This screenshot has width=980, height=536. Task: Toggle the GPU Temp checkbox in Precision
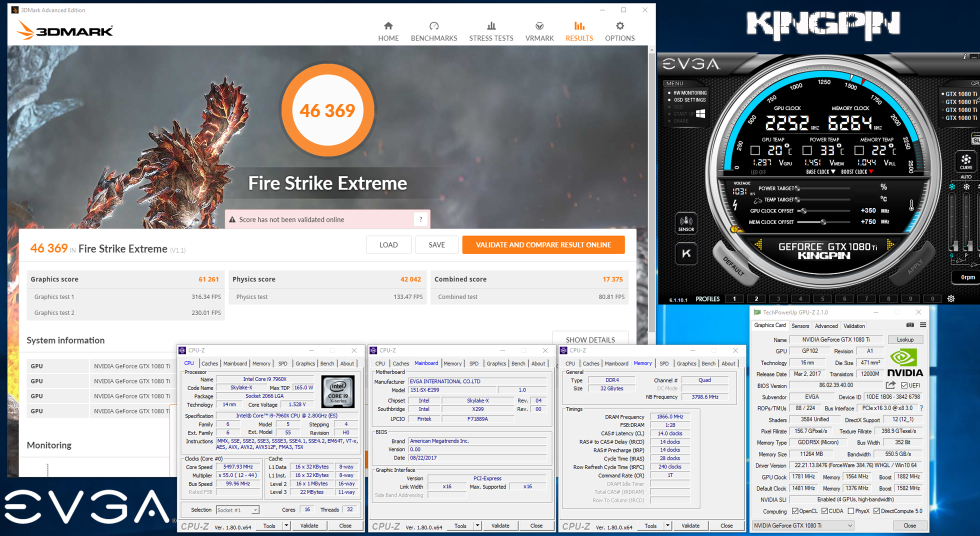pyautogui.click(x=755, y=150)
